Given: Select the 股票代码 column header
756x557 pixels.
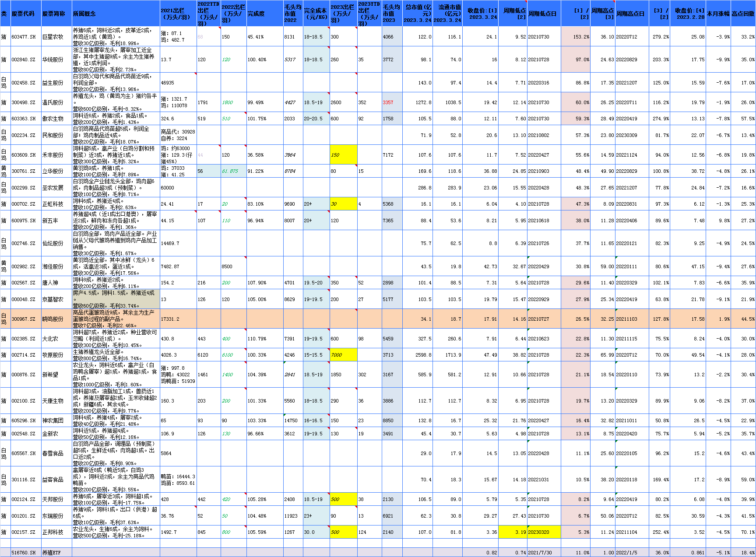Looking at the screenshot, I should pyautogui.click(x=26, y=14).
